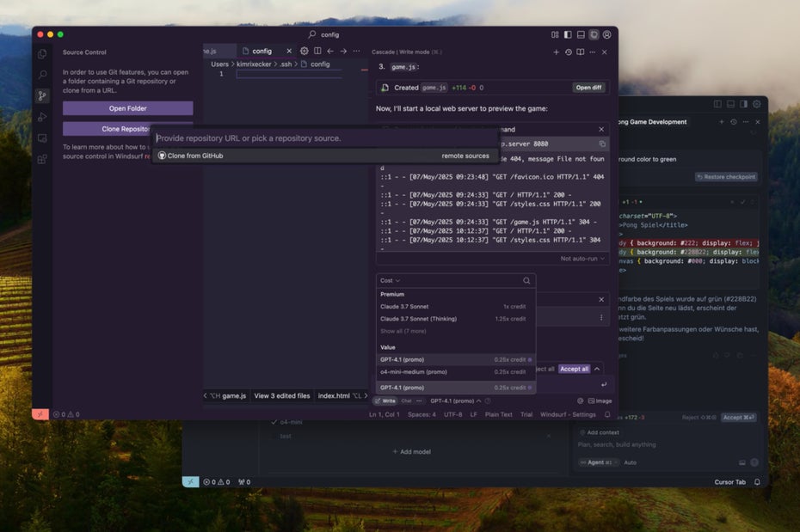This screenshot has width=800, height=532.
Task: Start a new Cascade conversation with the plus icon
Action: 556,52
